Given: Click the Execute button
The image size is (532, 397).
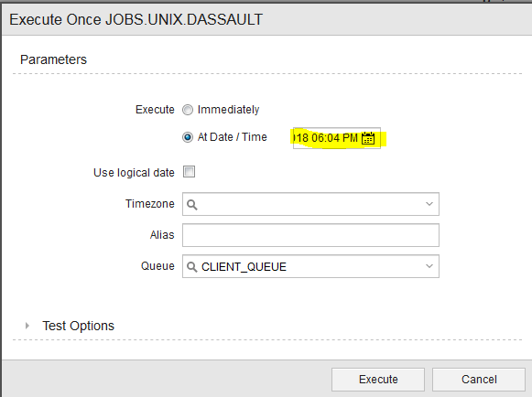Looking at the screenshot, I should click(378, 380).
